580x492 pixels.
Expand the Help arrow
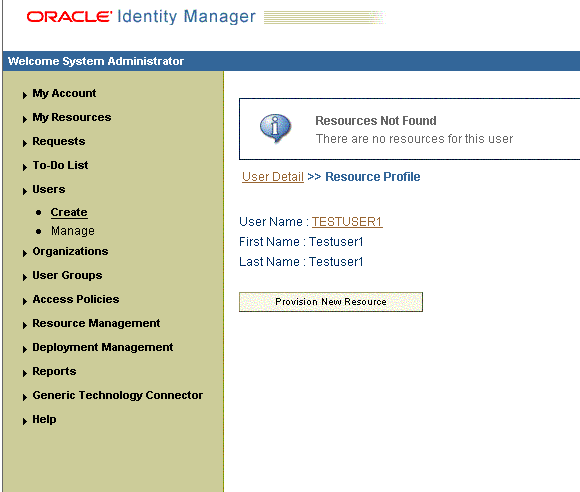pyautogui.click(x=24, y=422)
